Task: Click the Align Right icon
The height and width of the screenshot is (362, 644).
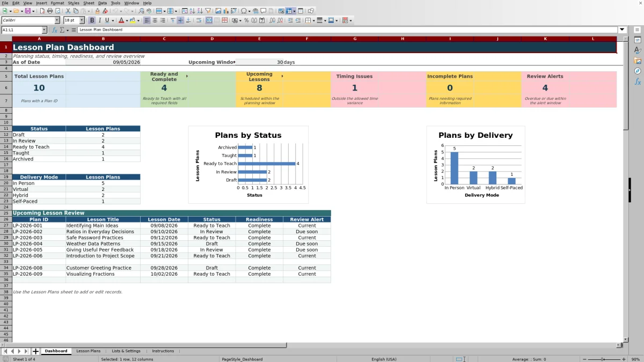Action: (x=163, y=20)
